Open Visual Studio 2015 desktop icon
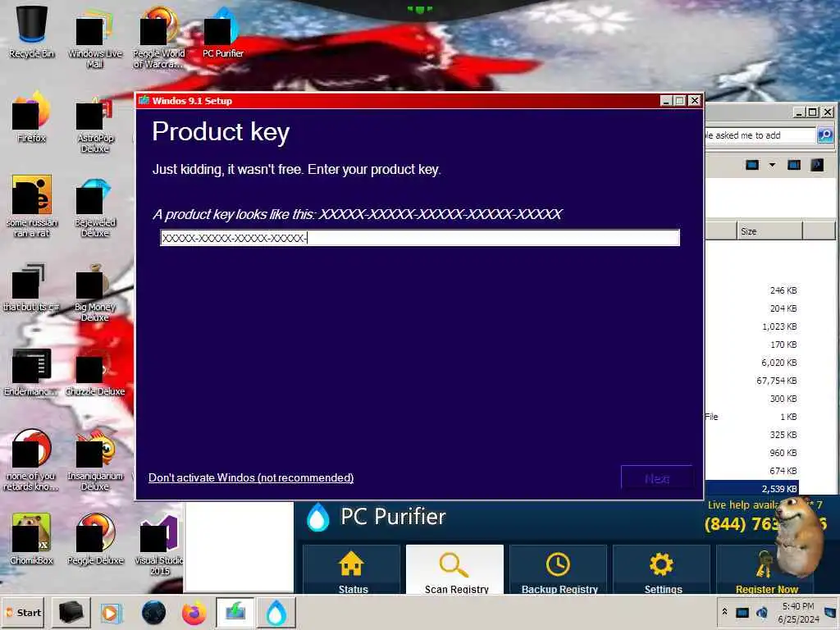Screen dimensions: 840x630 click(x=160, y=545)
